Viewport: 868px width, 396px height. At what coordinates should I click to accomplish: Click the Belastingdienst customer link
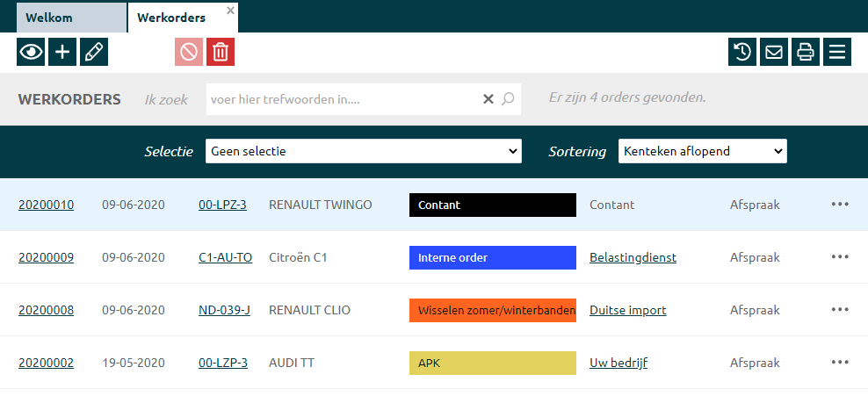click(x=633, y=257)
